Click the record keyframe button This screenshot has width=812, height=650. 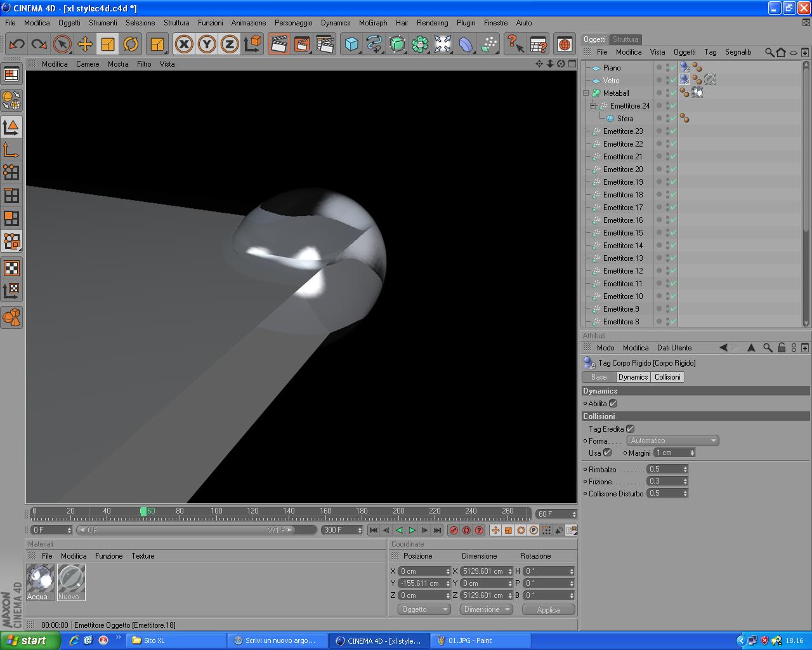(x=454, y=530)
